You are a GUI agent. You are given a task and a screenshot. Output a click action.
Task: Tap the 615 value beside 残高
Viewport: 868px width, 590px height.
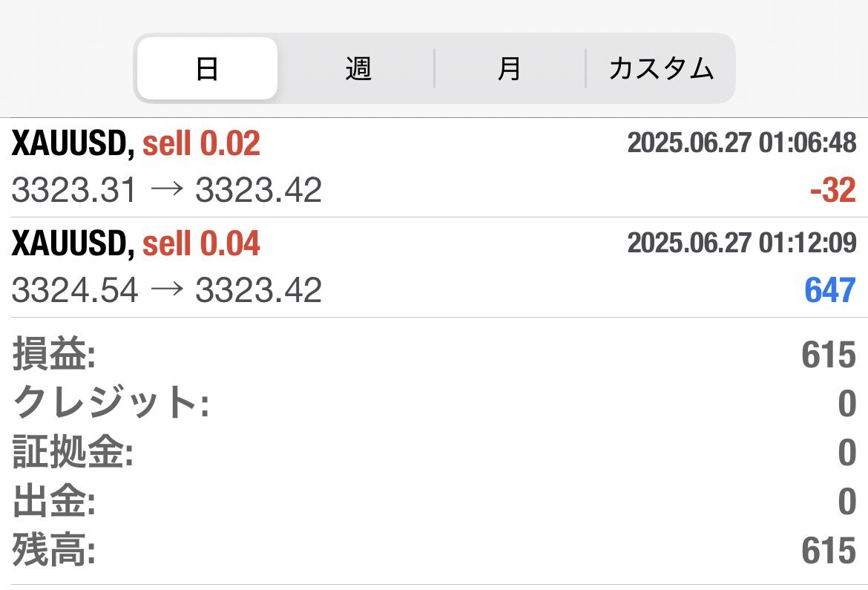click(829, 551)
